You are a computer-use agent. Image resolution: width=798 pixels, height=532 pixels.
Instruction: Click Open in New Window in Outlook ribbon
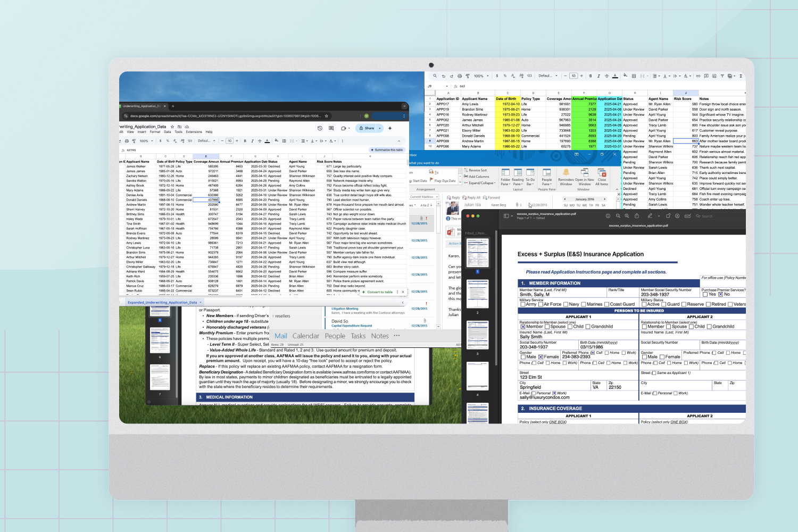(x=584, y=177)
